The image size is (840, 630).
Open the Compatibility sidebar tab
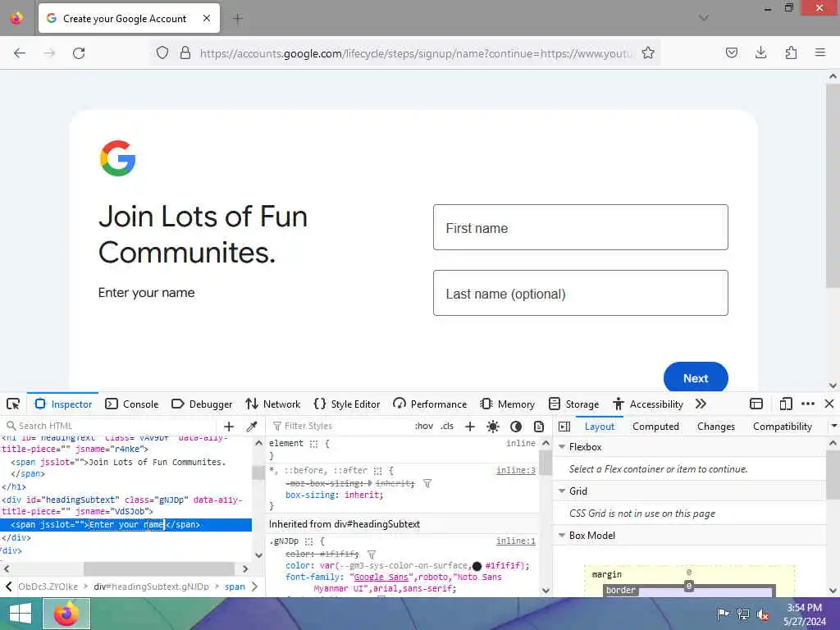pos(782,427)
